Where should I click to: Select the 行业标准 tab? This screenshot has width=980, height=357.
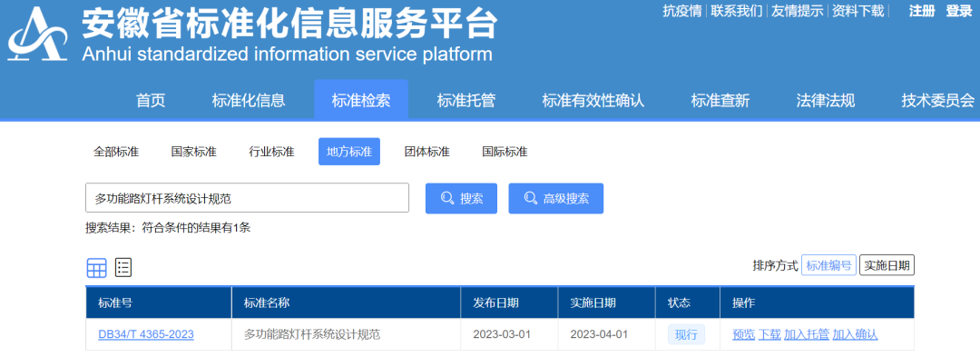271,152
